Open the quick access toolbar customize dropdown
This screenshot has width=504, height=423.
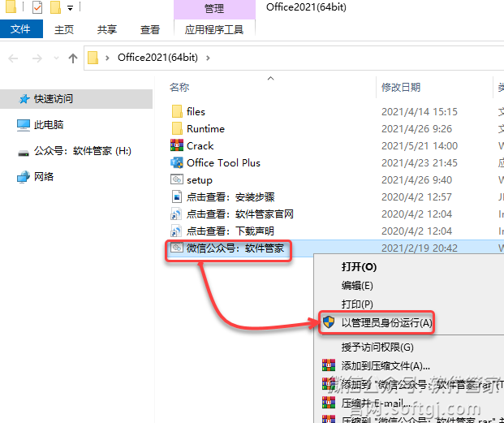(x=70, y=8)
